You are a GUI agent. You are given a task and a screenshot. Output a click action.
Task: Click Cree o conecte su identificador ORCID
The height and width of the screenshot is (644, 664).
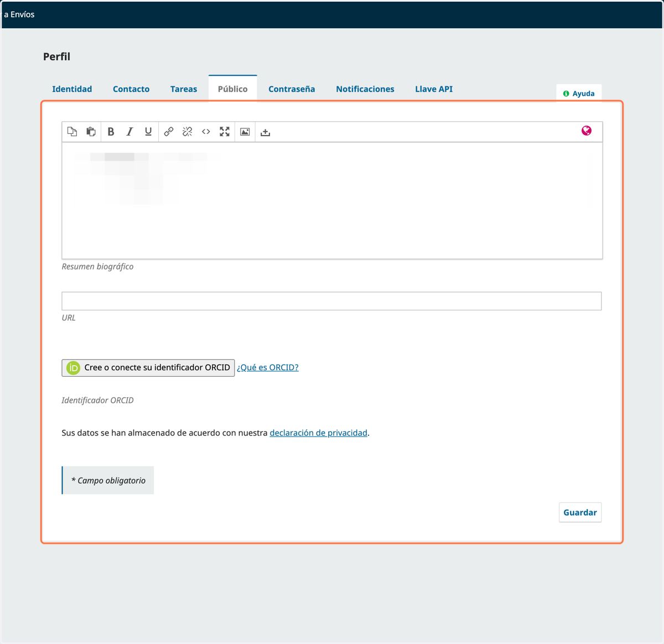(148, 368)
